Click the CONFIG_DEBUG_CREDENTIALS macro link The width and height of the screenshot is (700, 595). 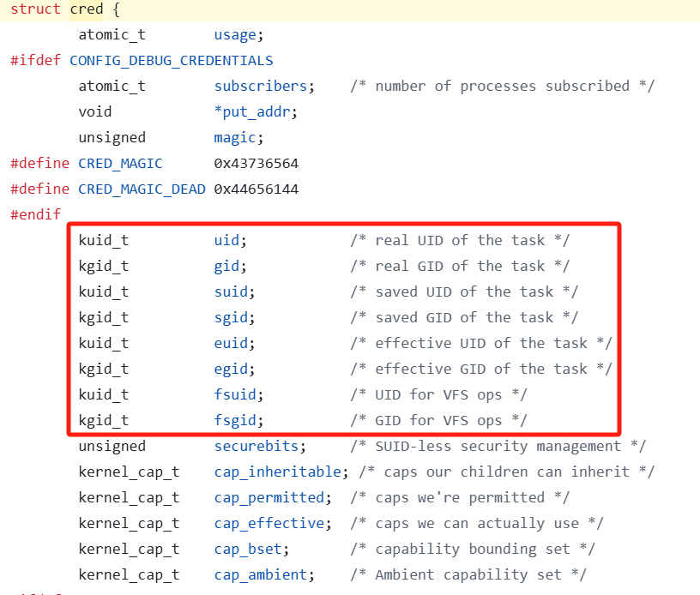(x=171, y=60)
